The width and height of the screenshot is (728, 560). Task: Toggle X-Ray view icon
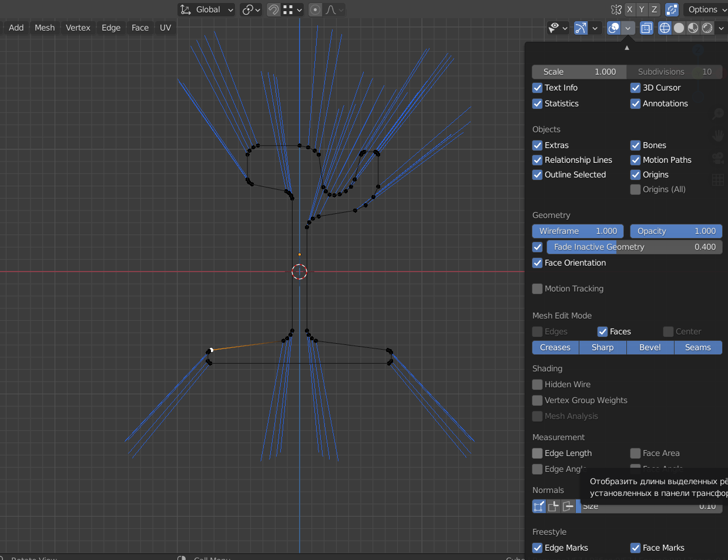click(646, 28)
